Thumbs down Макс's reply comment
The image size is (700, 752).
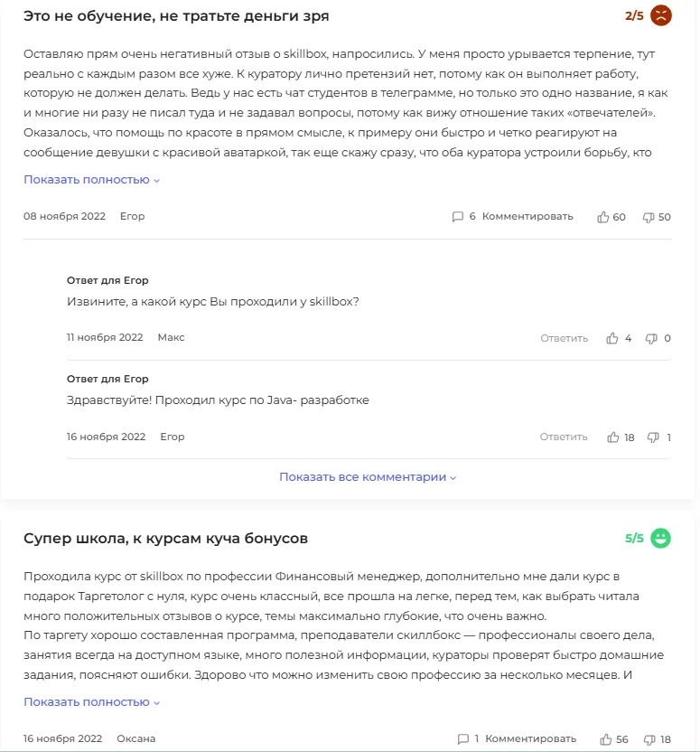pyautogui.click(x=651, y=338)
